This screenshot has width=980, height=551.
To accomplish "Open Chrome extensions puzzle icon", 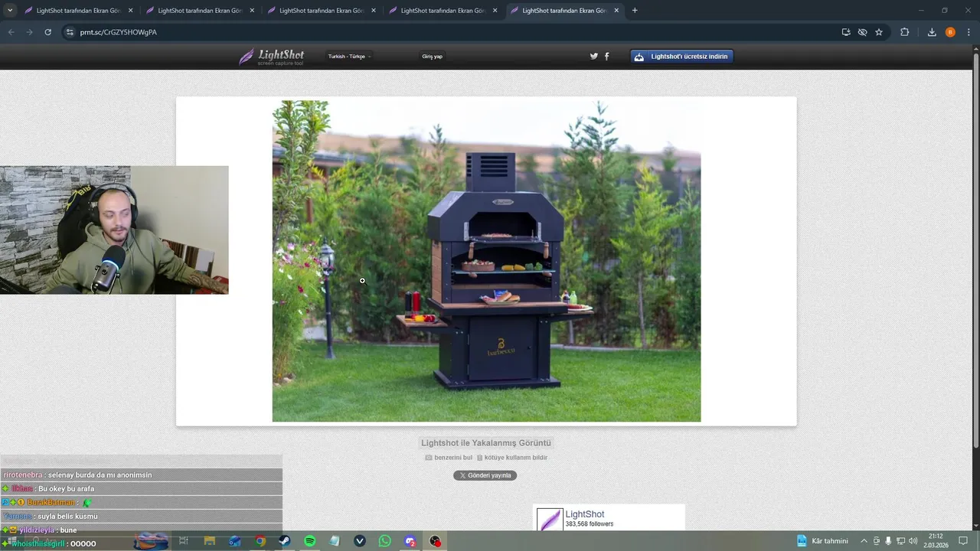I will click(905, 32).
